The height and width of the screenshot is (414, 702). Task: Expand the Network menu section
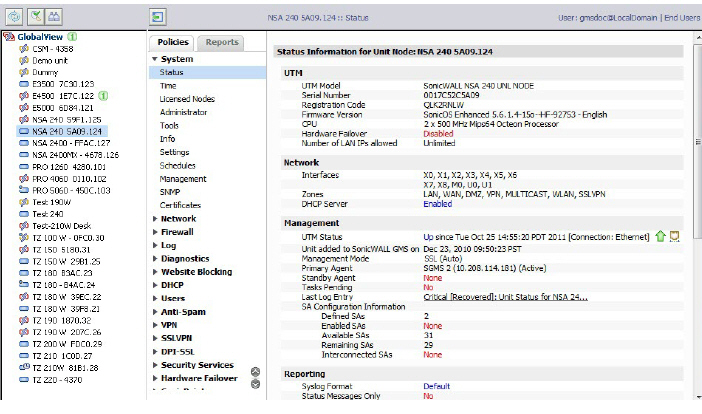click(x=155, y=218)
